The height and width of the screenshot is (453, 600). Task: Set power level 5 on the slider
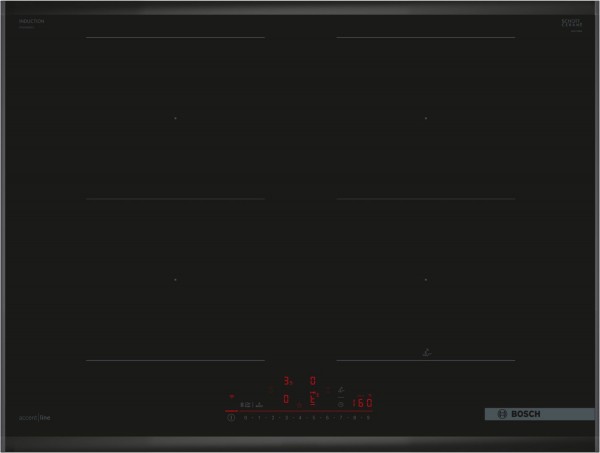(x=314, y=418)
